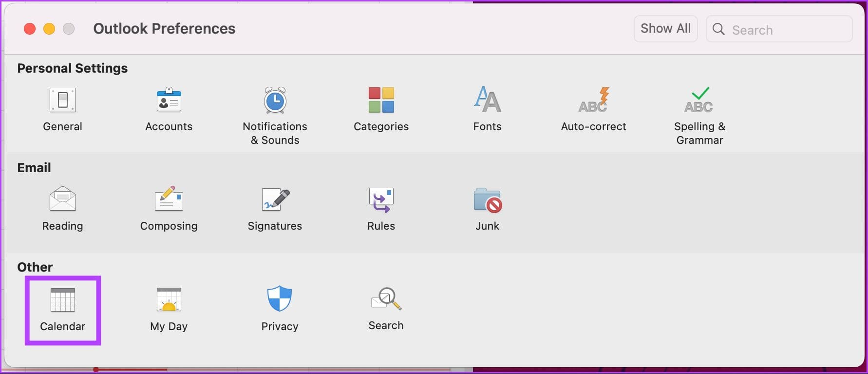Minimize the Outlook Preferences window

[x=49, y=29]
